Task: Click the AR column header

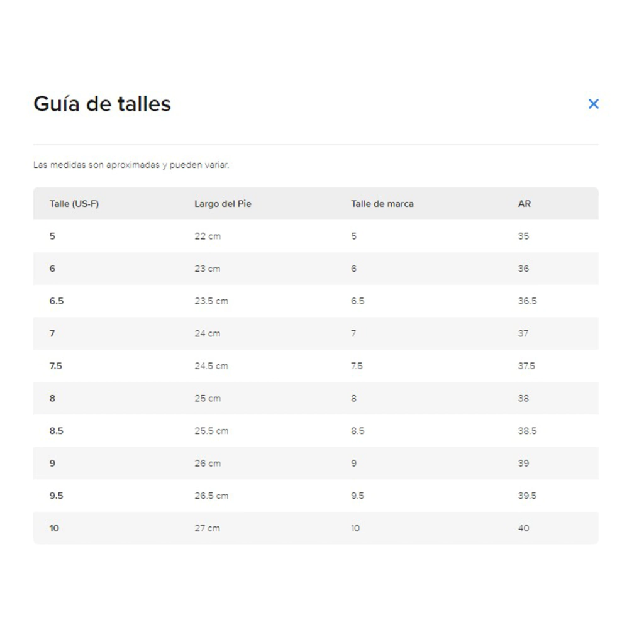Action: click(x=525, y=204)
